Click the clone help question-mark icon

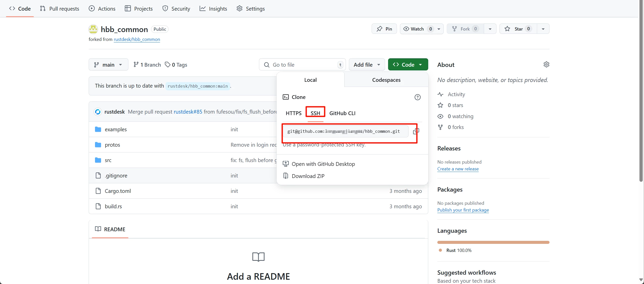tap(417, 97)
